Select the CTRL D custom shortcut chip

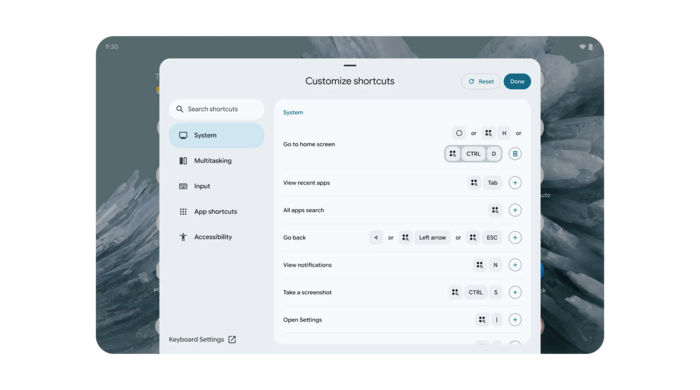tap(473, 154)
